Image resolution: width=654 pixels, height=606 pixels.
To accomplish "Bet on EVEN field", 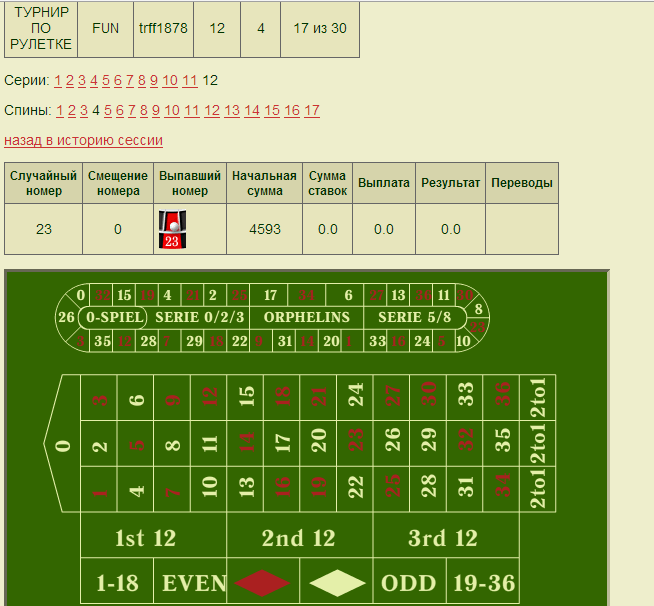I will tap(190, 582).
